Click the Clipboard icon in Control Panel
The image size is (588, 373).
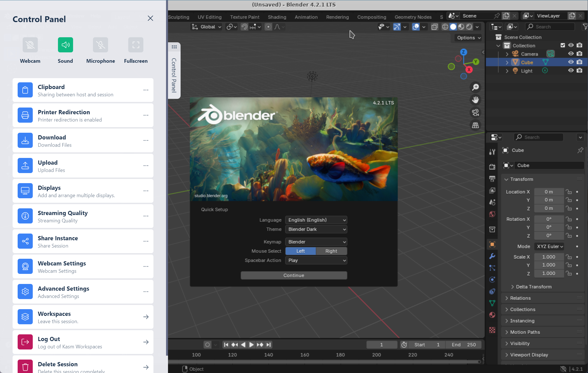click(25, 90)
